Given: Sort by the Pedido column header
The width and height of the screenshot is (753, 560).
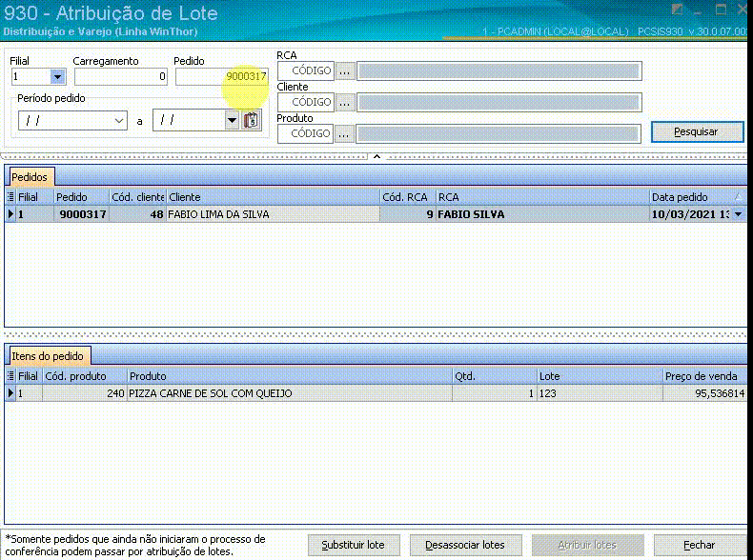Looking at the screenshot, I should coord(82,197).
